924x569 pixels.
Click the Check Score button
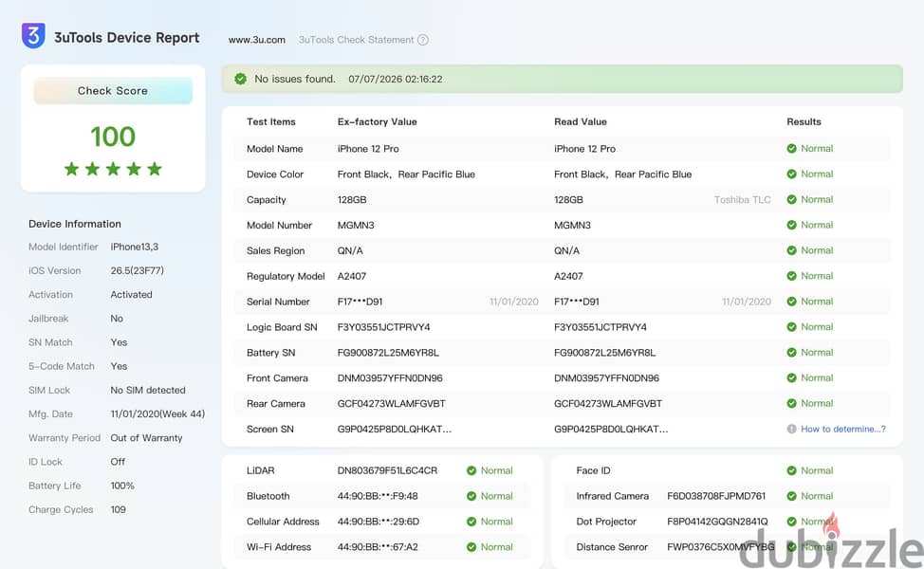pos(113,91)
